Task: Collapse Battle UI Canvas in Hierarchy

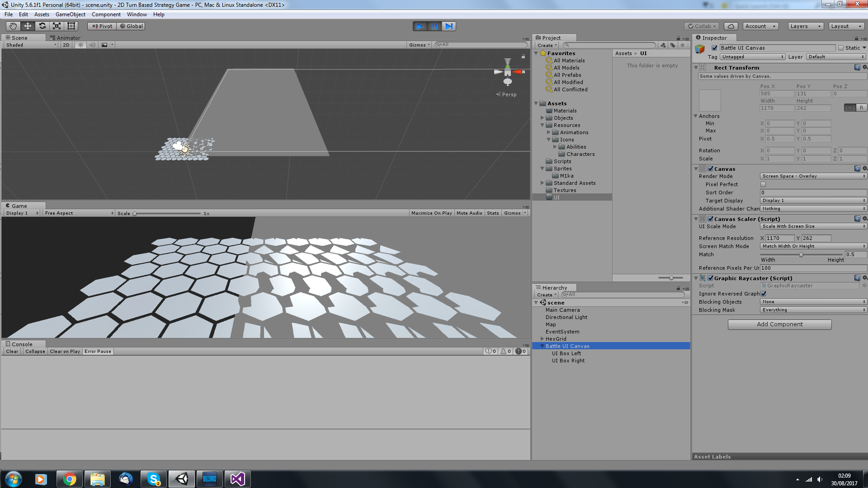Action: click(542, 346)
